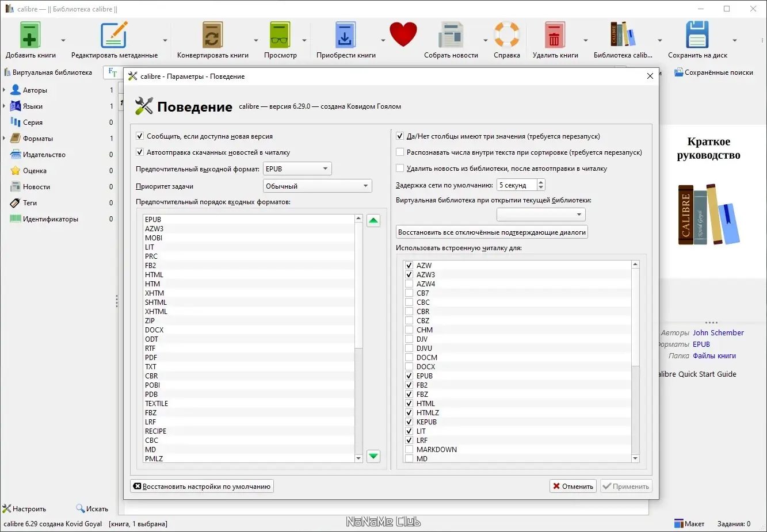This screenshot has width=767, height=532.
Task: Click the 'Задания: 0' jobs indicator
Action: pyautogui.click(x=734, y=524)
